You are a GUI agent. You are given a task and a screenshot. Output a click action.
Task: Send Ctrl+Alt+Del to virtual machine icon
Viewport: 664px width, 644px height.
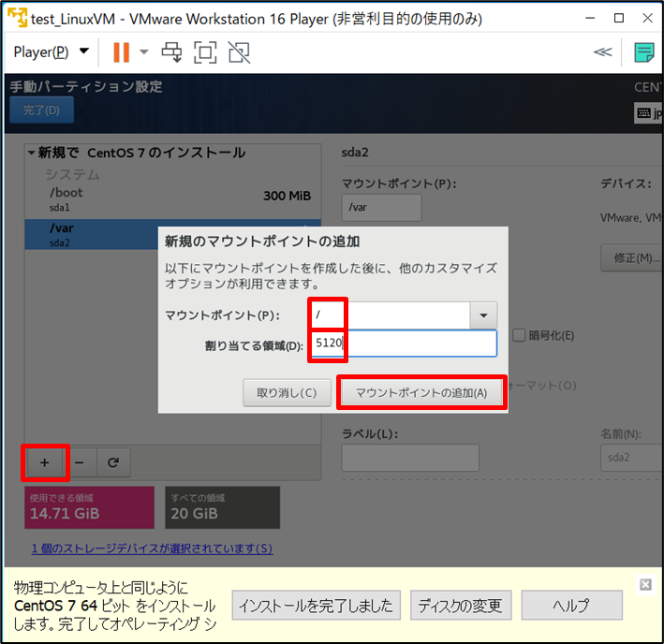coord(171,52)
